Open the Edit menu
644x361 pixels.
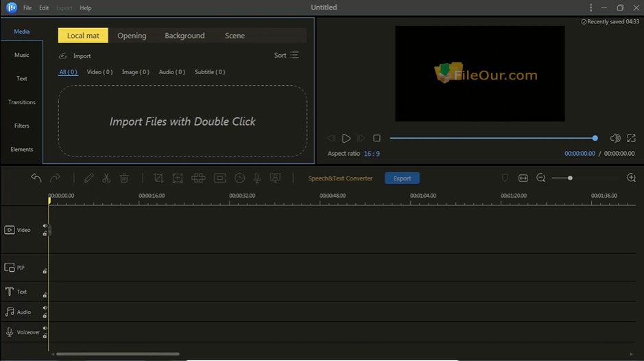tap(44, 8)
